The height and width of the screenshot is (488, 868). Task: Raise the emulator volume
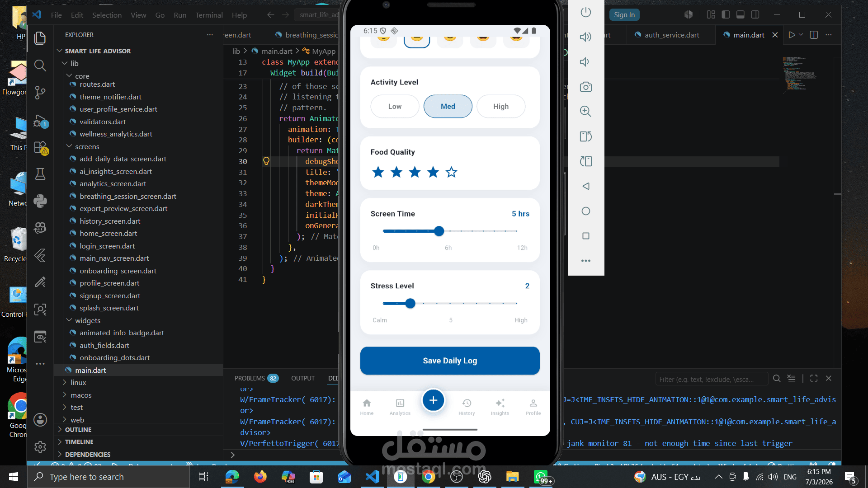click(586, 37)
